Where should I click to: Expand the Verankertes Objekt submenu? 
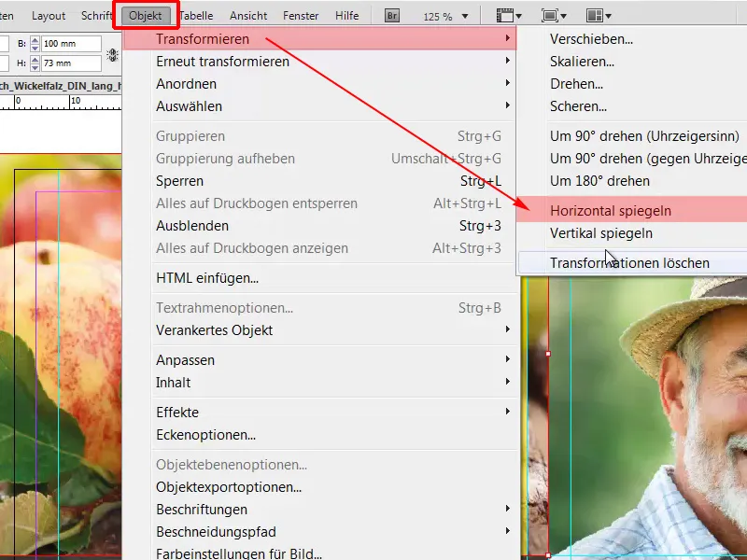[319, 330]
